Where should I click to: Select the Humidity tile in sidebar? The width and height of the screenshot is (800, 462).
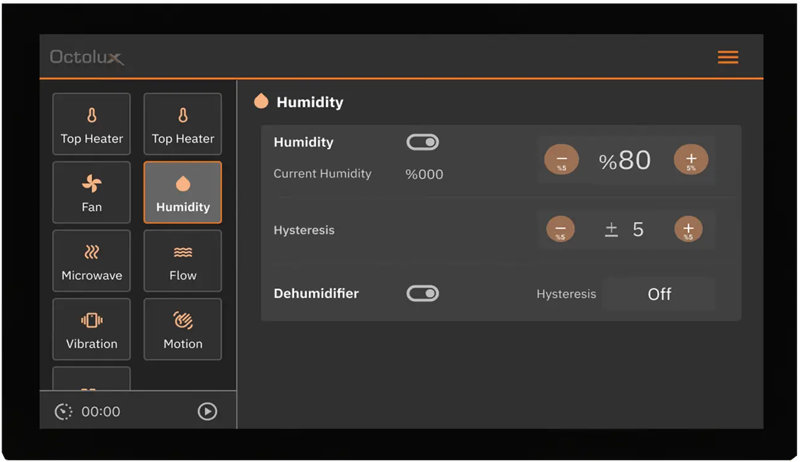[x=183, y=192]
